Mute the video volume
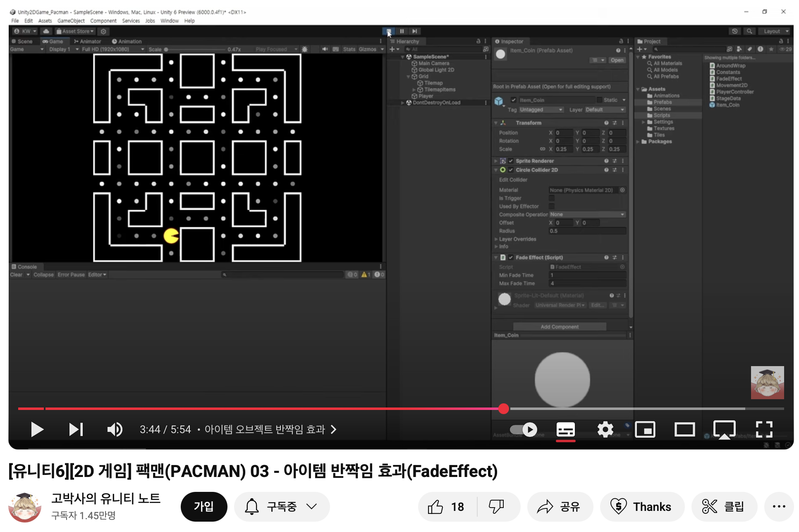 [115, 429]
